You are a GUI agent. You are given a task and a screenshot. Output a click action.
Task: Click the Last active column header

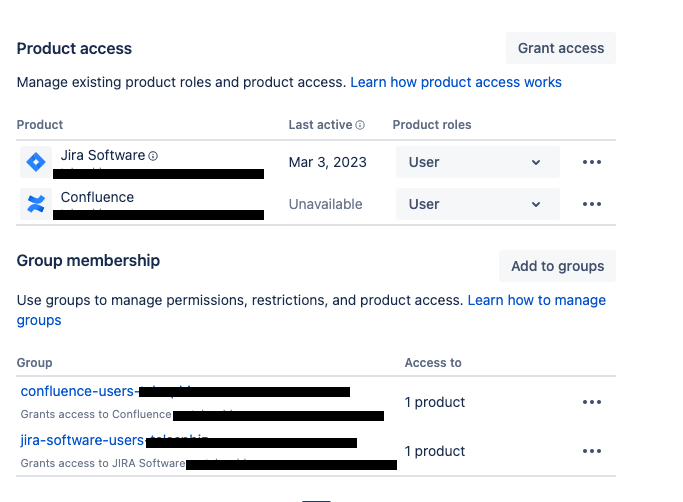click(x=320, y=125)
